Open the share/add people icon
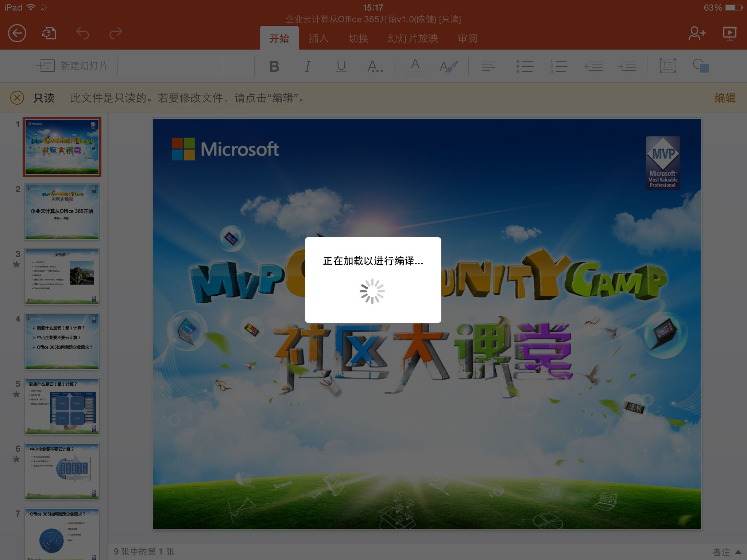 [697, 34]
